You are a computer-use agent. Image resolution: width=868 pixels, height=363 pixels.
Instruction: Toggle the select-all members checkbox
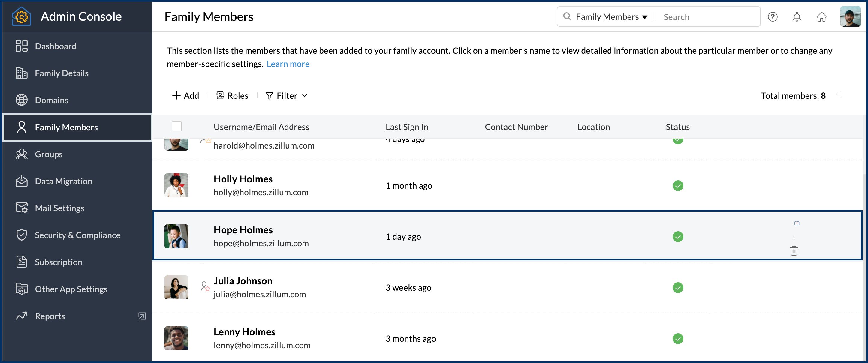[176, 127]
